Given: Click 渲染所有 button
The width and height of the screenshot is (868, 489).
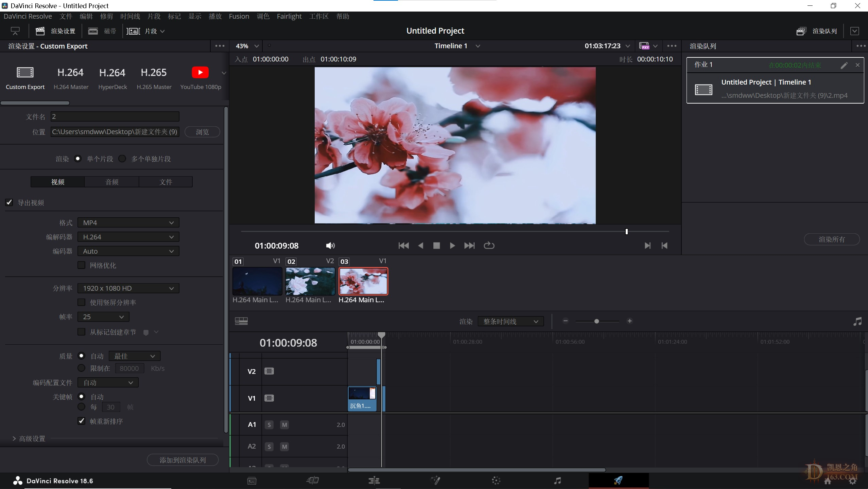Looking at the screenshot, I should 832,239.
